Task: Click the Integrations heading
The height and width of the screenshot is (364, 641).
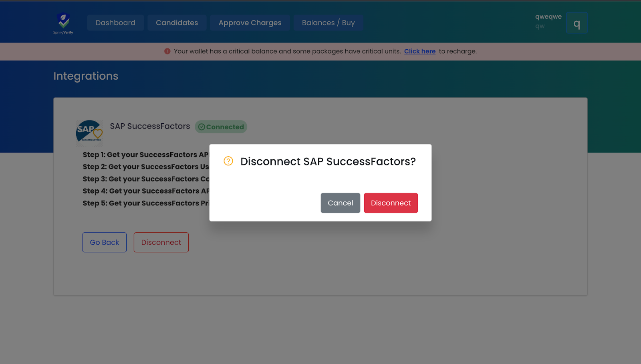Action: [x=86, y=76]
